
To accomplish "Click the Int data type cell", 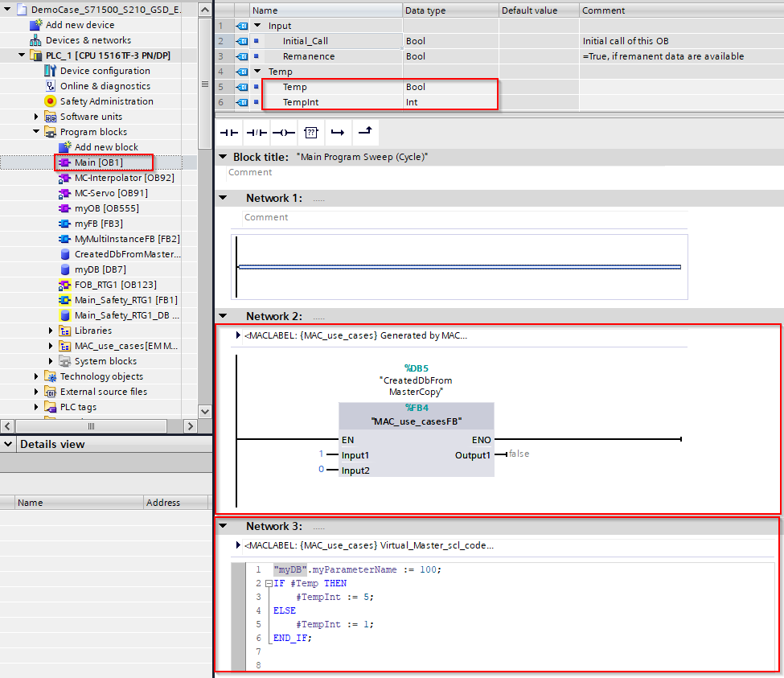I will (450, 102).
